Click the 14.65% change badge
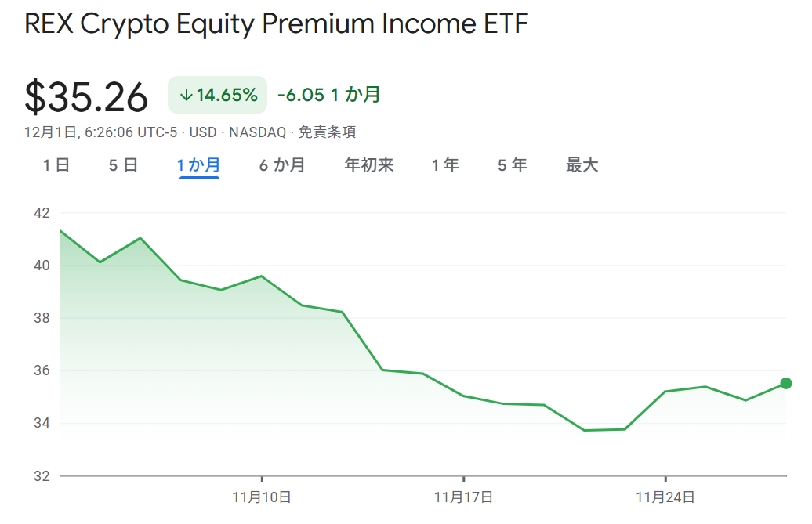The width and height of the screenshot is (812, 524). [218, 96]
